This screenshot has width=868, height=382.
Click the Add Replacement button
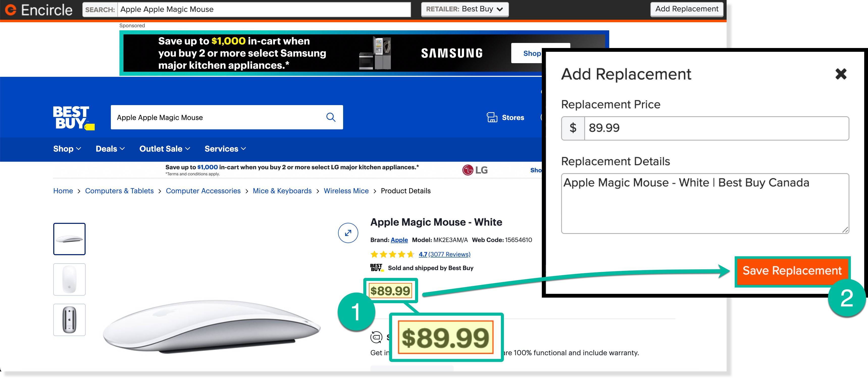686,9
